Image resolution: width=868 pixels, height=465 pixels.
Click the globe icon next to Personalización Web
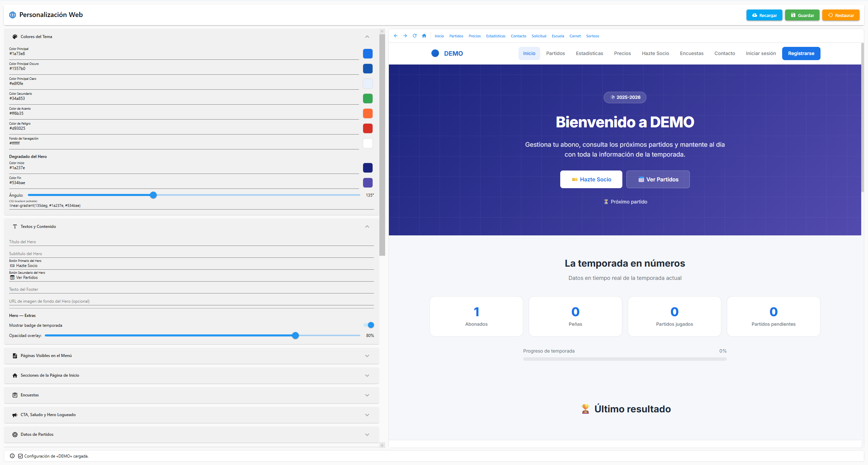tap(13, 15)
